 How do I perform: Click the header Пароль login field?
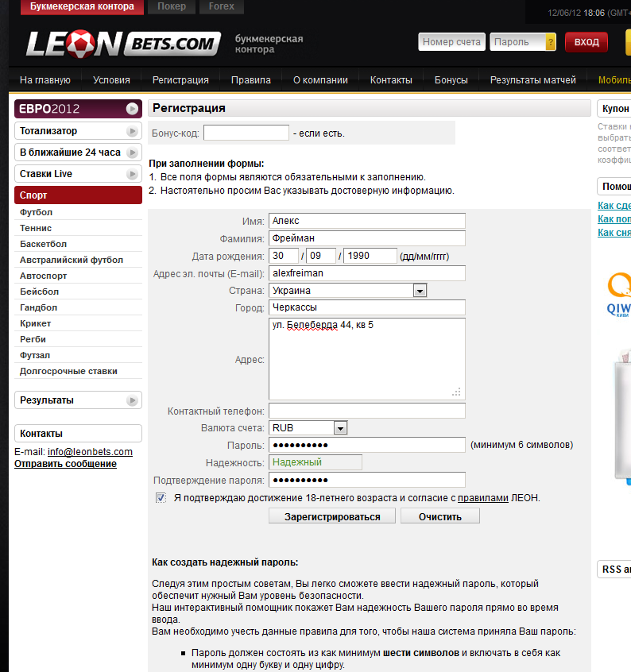point(518,42)
